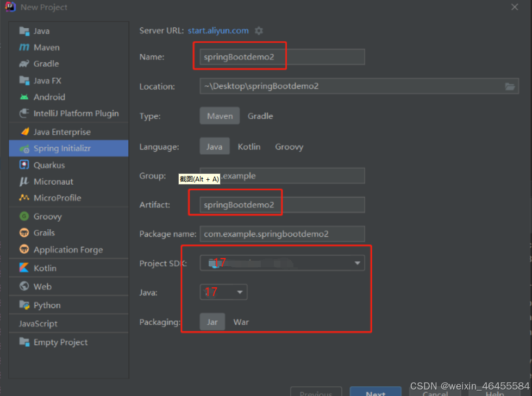Open the Java version dropdown
This screenshot has width=532, height=396.
(x=238, y=292)
